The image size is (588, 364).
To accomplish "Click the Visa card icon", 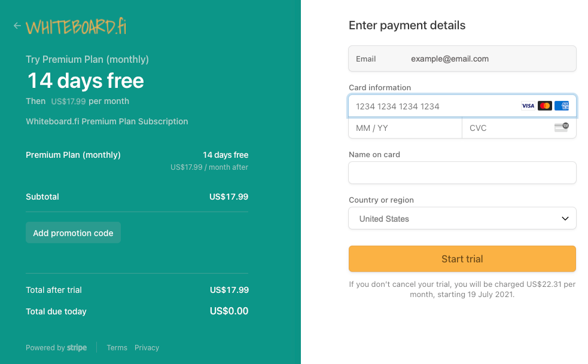I will pos(528,106).
